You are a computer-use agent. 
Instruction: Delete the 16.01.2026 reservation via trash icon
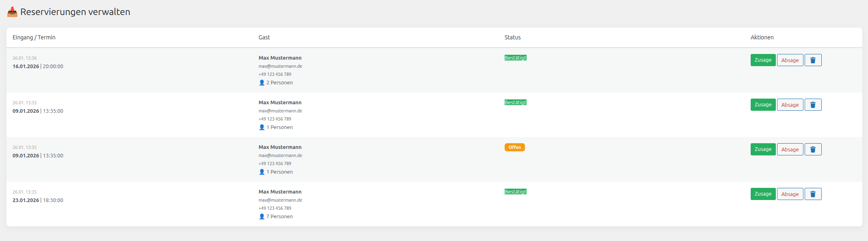pos(813,60)
